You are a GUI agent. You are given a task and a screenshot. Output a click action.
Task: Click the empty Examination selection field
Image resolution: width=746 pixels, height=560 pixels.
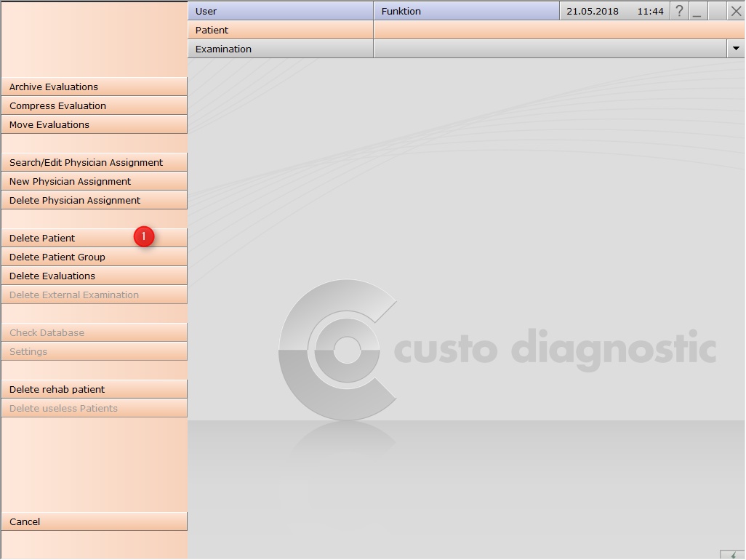(550, 49)
